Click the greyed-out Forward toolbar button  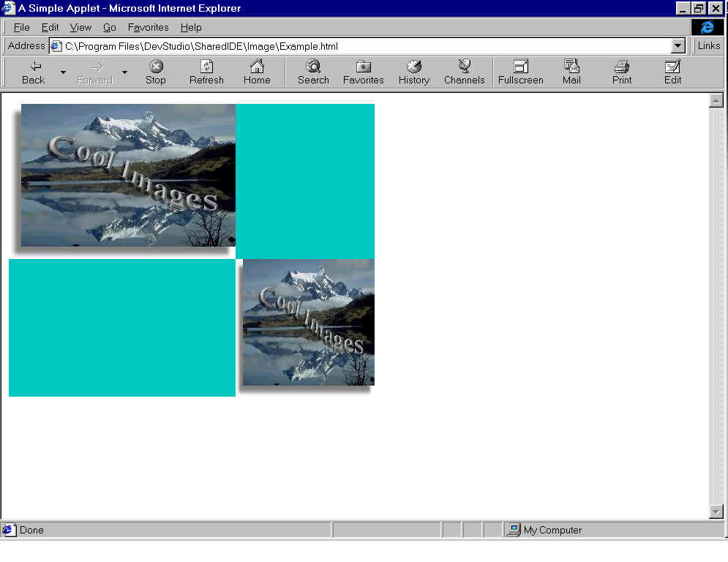(94, 72)
